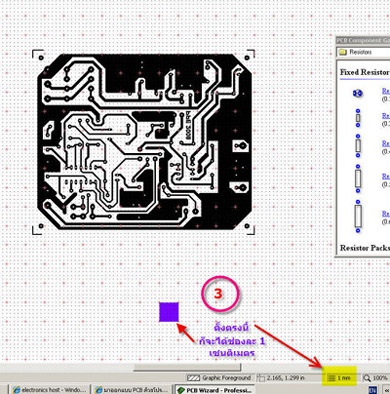Screen dimensions: 390x394
Task: Open the last fixed resistor link
Action: tap(386, 213)
